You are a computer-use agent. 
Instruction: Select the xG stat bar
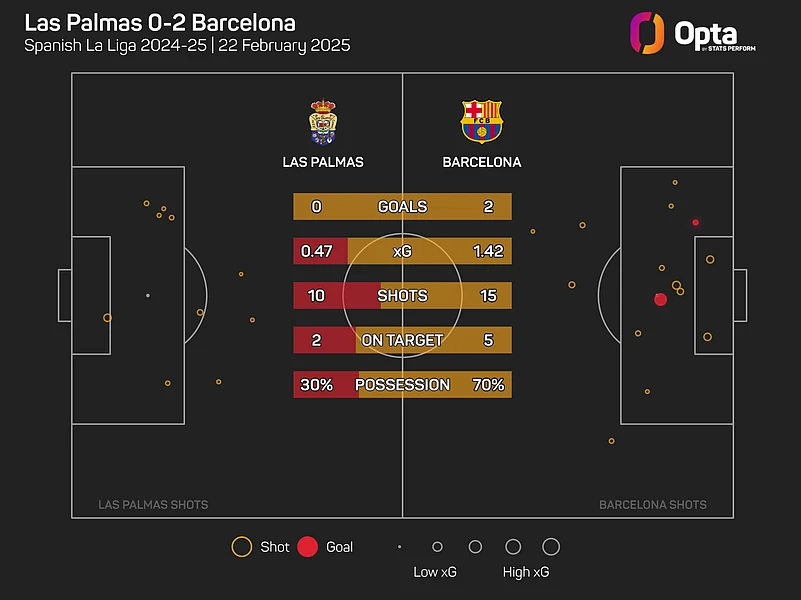pyautogui.click(x=402, y=251)
